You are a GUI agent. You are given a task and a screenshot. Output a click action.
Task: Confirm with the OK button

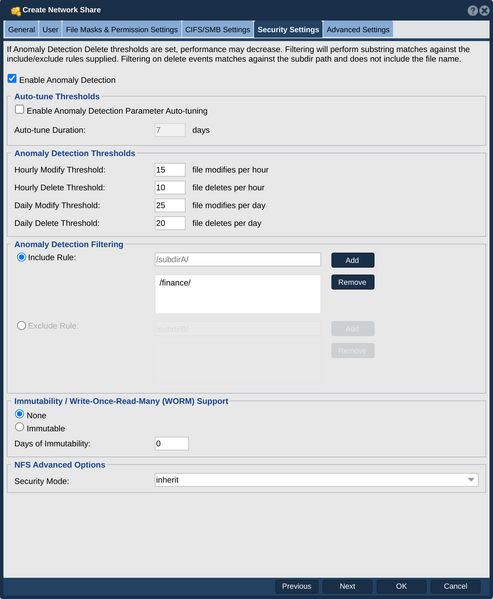(x=401, y=586)
